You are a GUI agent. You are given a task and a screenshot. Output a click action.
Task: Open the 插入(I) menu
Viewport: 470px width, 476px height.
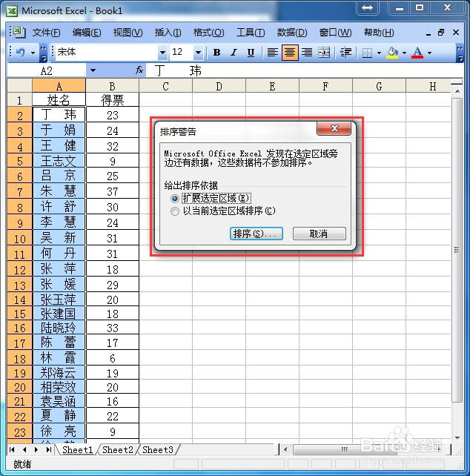[x=168, y=33]
